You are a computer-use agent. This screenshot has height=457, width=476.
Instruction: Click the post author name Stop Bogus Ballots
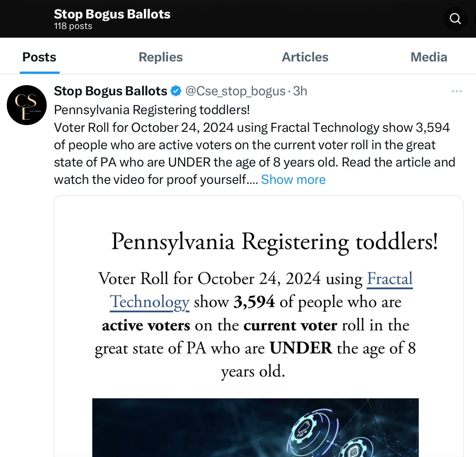click(x=110, y=91)
